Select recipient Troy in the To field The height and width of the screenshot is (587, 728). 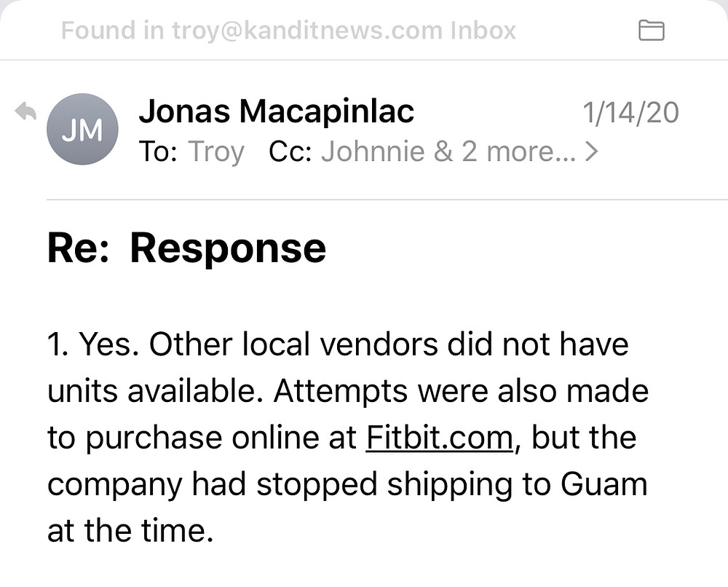tap(216, 152)
